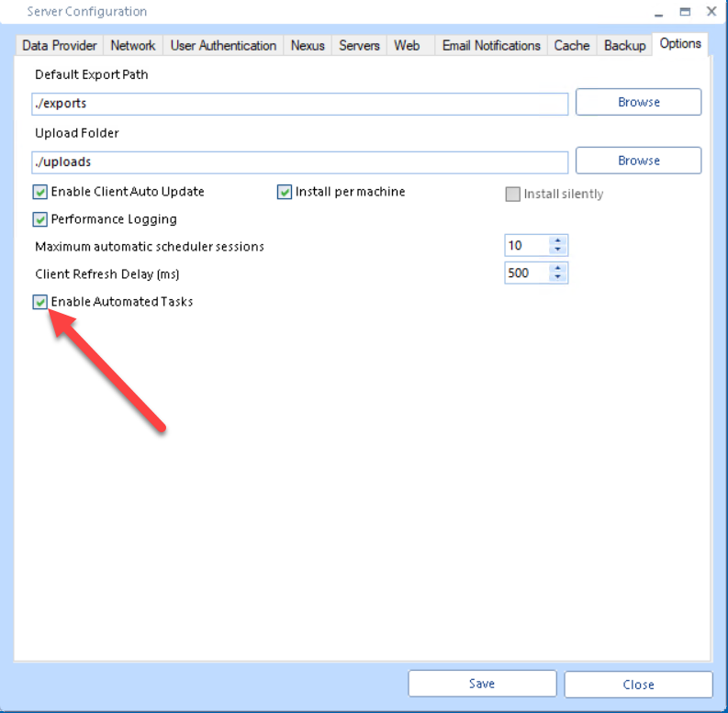Disable Enable Client Auto Update checkbox
Viewport: 728px width, 713px height.
point(40,193)
